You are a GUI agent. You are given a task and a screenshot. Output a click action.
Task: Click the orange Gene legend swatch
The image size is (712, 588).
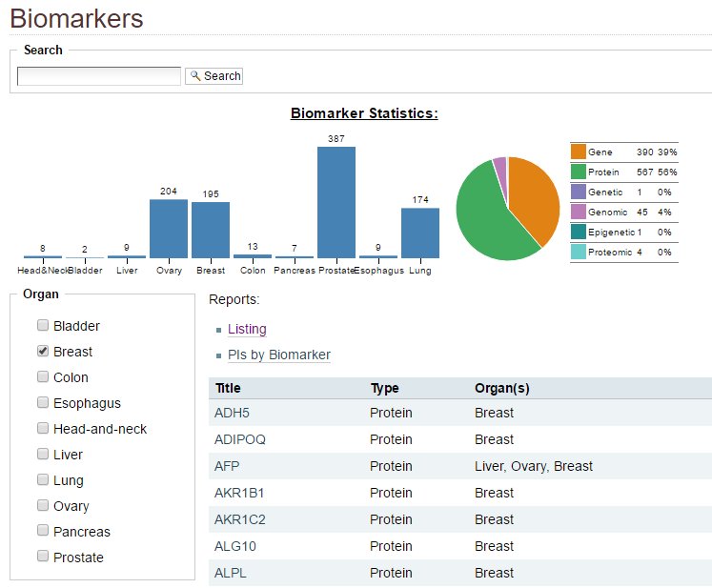[578, 152]
